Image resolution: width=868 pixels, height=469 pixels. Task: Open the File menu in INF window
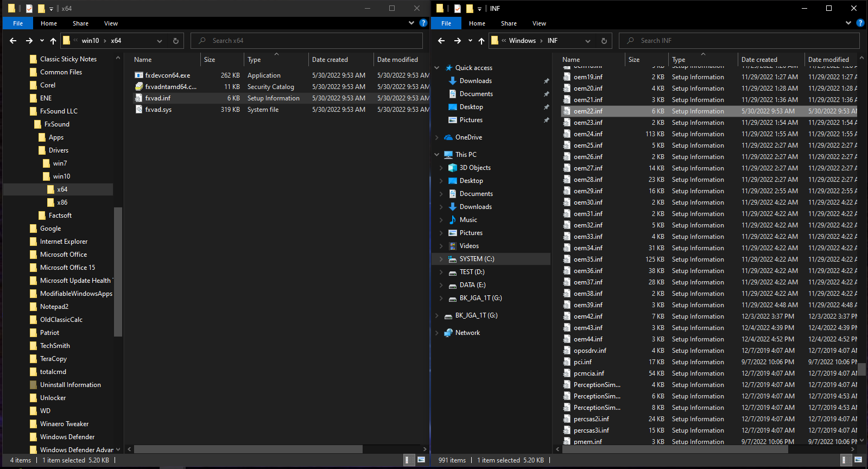[x=446, y=23]
